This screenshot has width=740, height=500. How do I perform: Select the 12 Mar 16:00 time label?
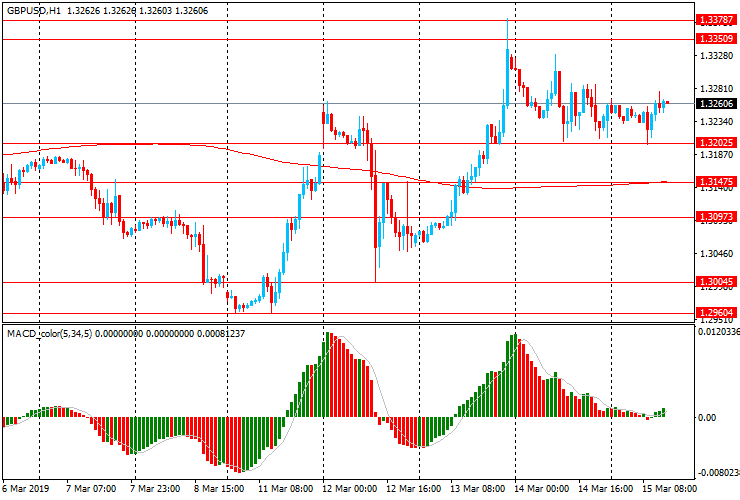[413, 490]
